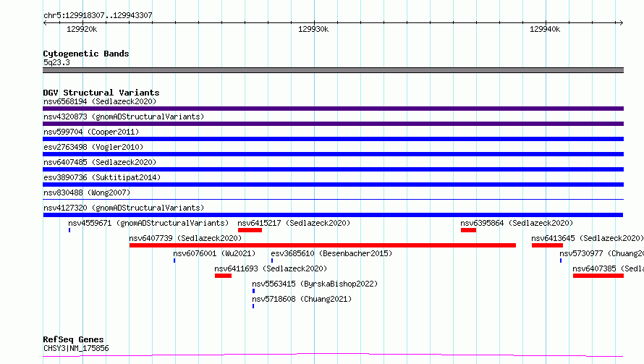
Task: Click nsv5718608 (Chuang2021) label
Action: (302, 299)
